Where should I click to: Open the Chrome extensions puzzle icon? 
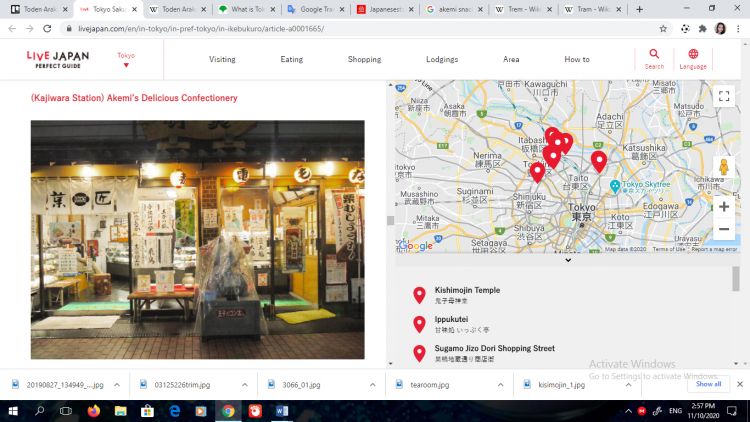pyautogui.click(x=702, y=29)
